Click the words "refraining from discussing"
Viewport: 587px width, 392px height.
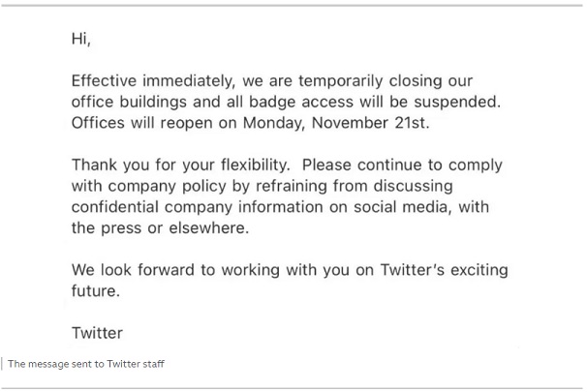(x=360, y=187)
